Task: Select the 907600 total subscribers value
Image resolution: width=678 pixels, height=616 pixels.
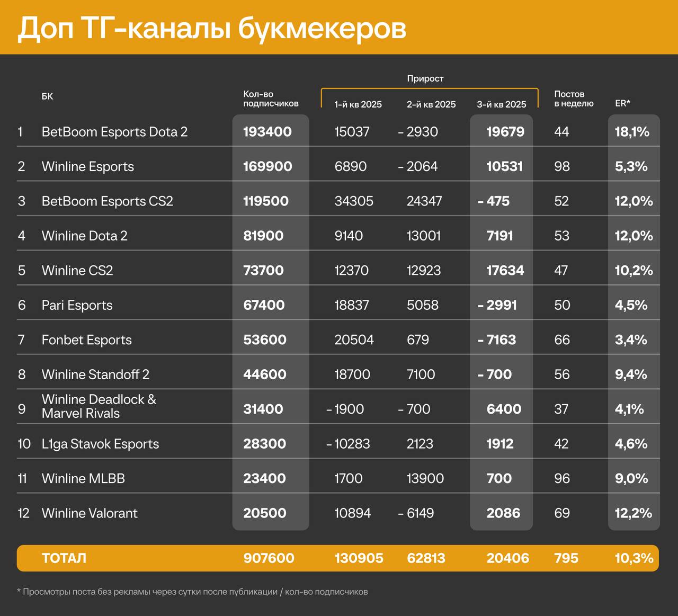Action: (269, 558)
